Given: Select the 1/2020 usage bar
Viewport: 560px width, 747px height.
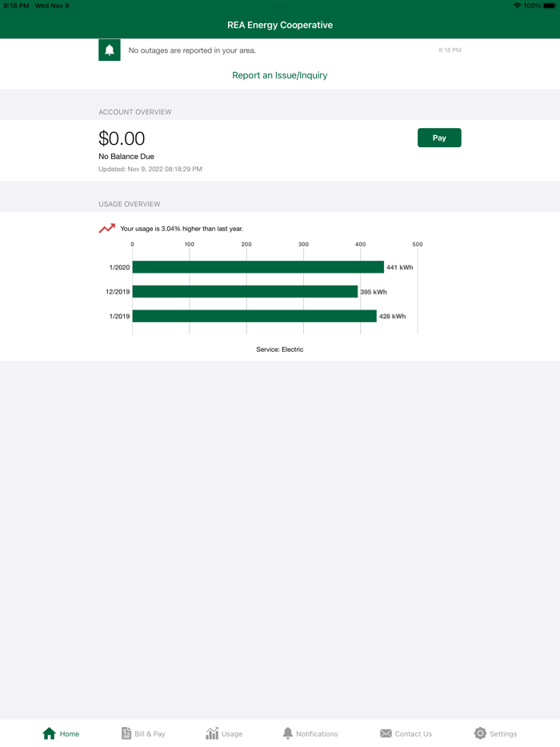Looking at the screenshot, I should click(258, 267).
